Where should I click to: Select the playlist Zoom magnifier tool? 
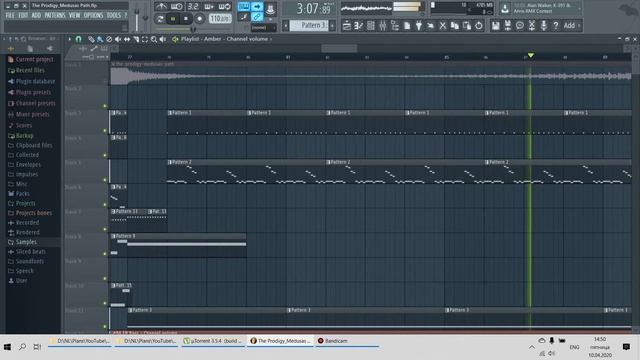154,39
